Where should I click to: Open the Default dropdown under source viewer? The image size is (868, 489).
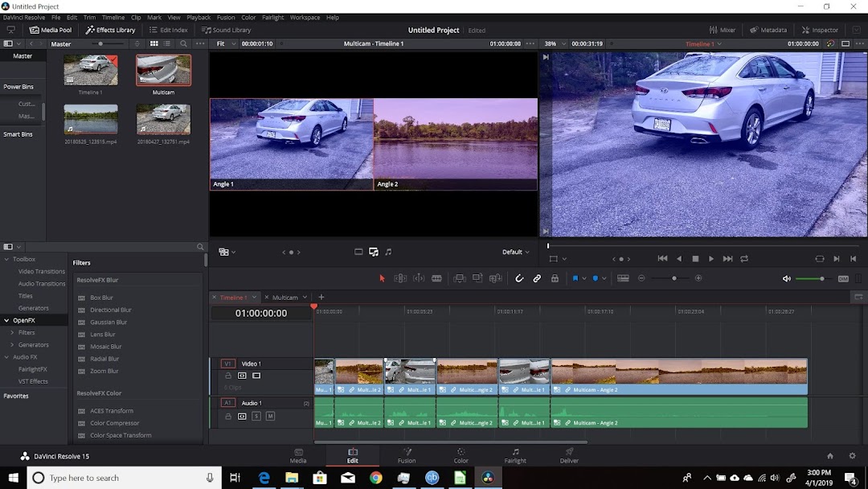pyautogui.click(x=515, y=252)
